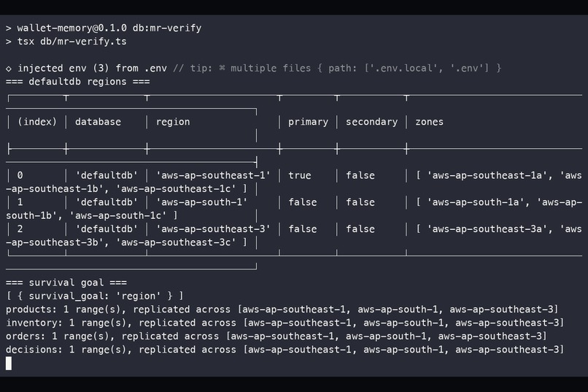Click the 'wallet-memory@0.1.0 db:mr-verify' line
The width and height of the screenshot is (588, 392).
(109, 28)
